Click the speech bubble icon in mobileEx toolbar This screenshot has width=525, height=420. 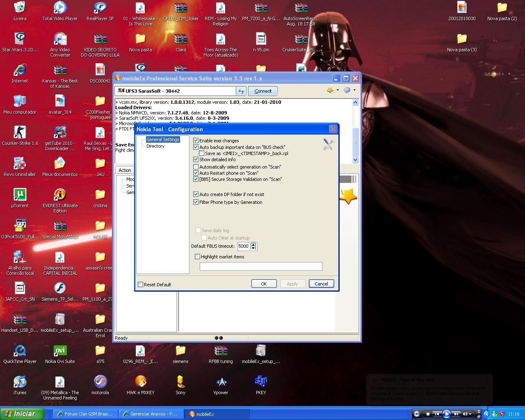(x=347, y=90)
